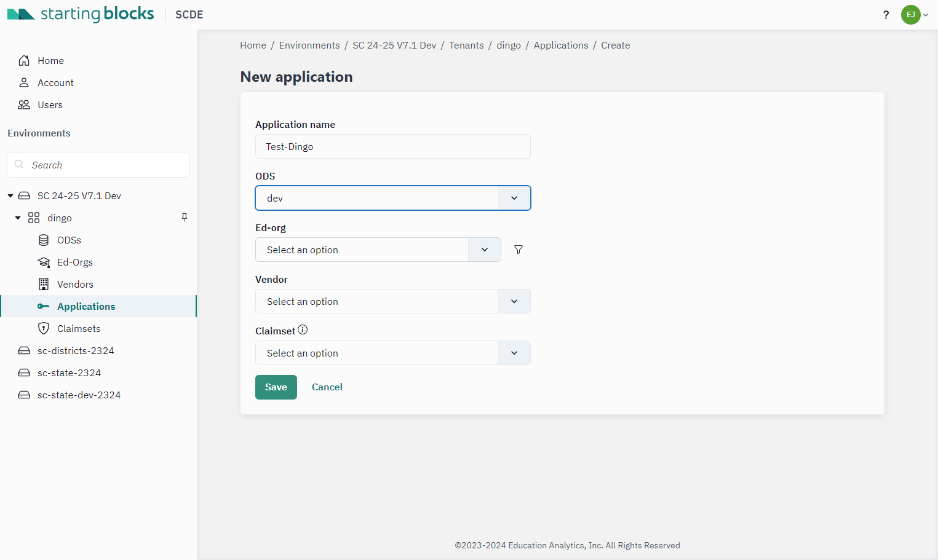Click the Environments breadcrumb link
938x560 pixels.
(x=309, y=45)
